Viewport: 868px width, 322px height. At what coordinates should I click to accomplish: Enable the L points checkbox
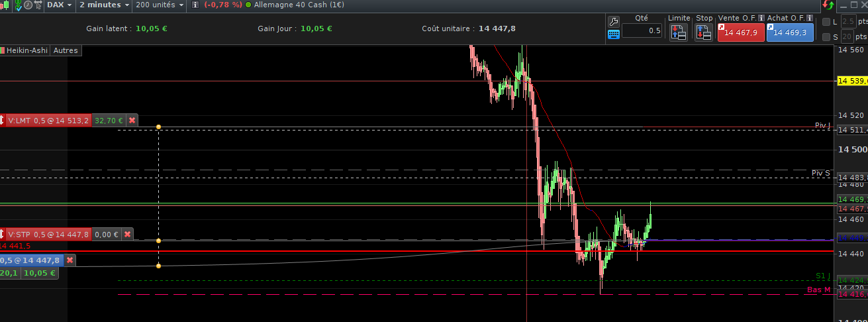pos(826,22)
